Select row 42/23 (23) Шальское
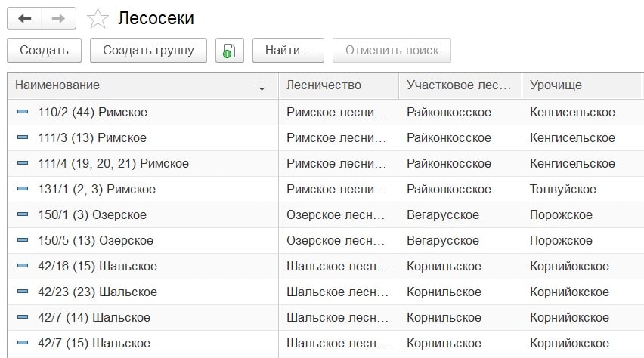The width and height of the screenshot is (644, 358). pyautogui.click(x=325, y=292)
